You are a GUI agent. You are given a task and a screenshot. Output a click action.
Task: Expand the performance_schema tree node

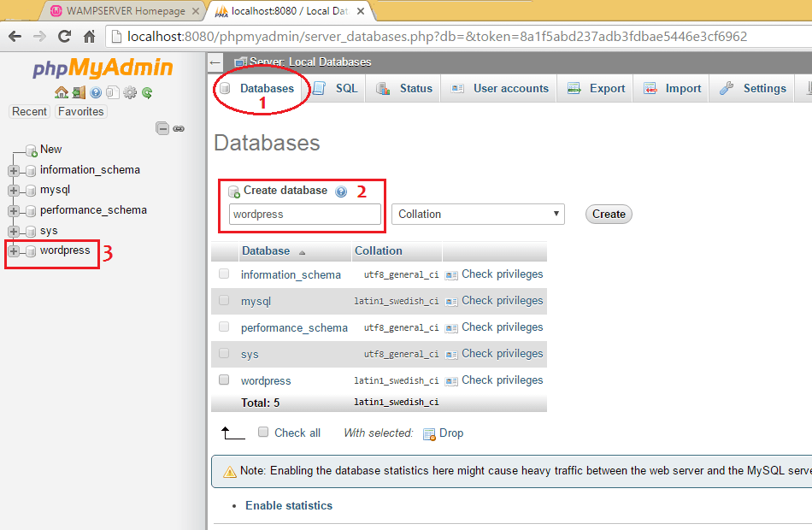tap(14, 211)
